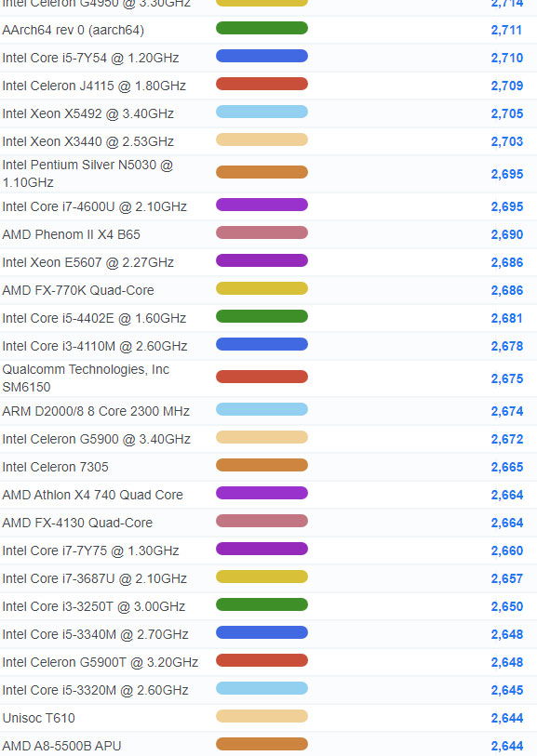This screenshot has width=537, height=756.
Task: Open Intel Core i7-7Y75 @ 1.30GHz
Action: click(90, 551)
